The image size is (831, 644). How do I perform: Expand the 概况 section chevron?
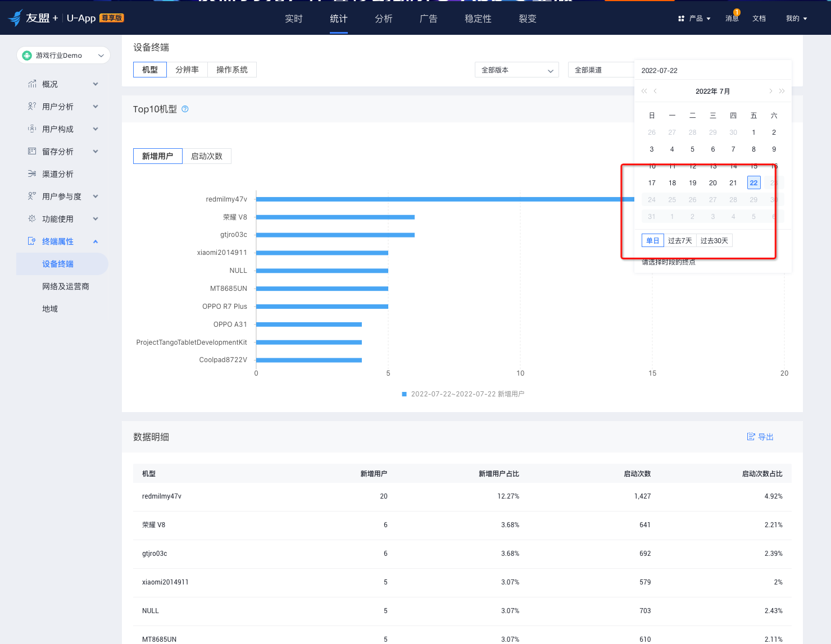pos(96,84)
